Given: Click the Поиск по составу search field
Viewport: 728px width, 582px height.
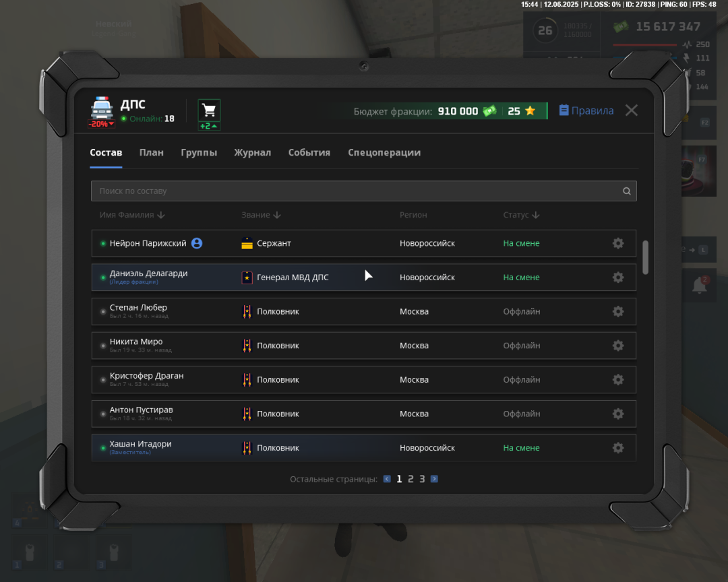Looking at the screenshot, I should 363,191.
